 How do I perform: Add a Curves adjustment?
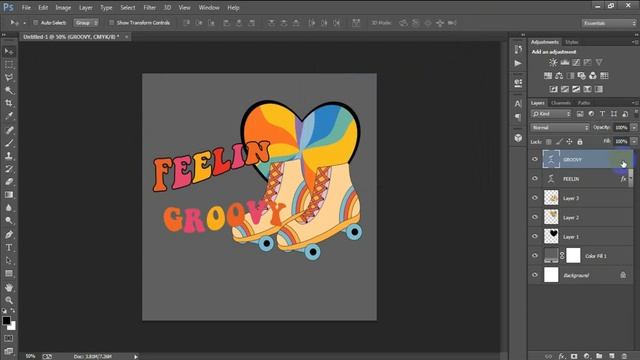point(576,62)
